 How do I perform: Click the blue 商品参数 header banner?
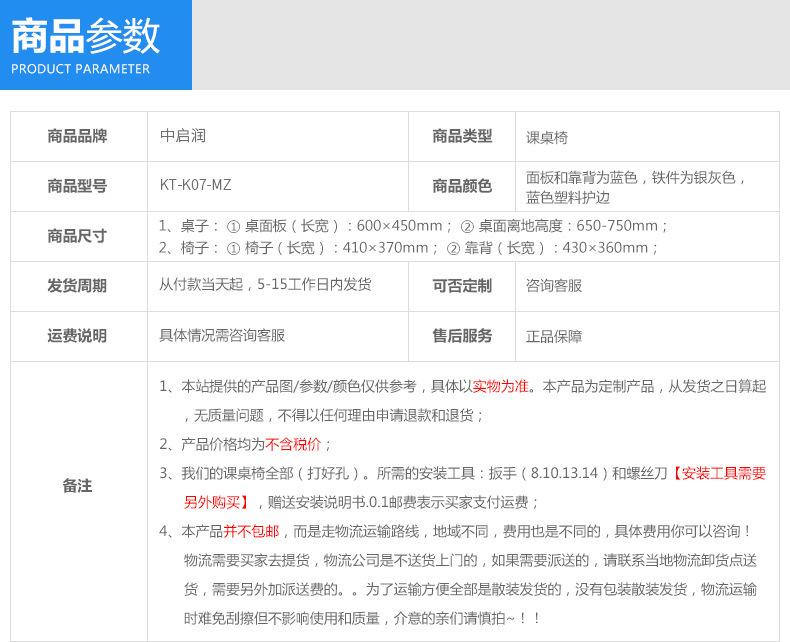click(x=95, y=45)
